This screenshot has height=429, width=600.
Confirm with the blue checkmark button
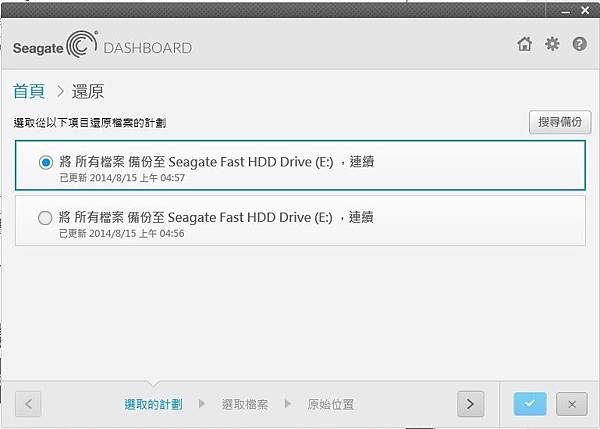[530, 404]
